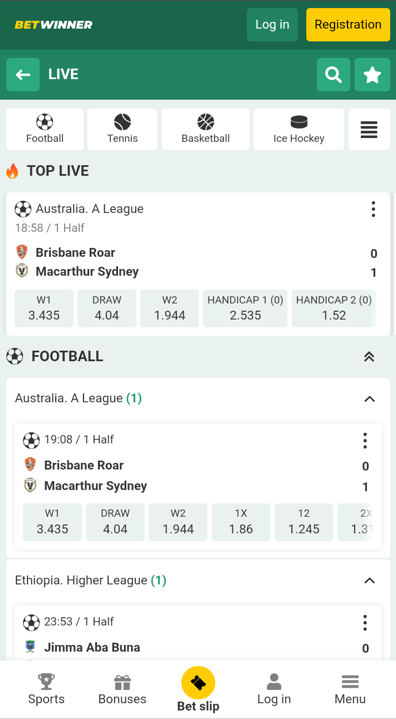Viewport: 396px width, 719px height.
Task: Select the Bonuses gift icon
Action: click(122, 682)
